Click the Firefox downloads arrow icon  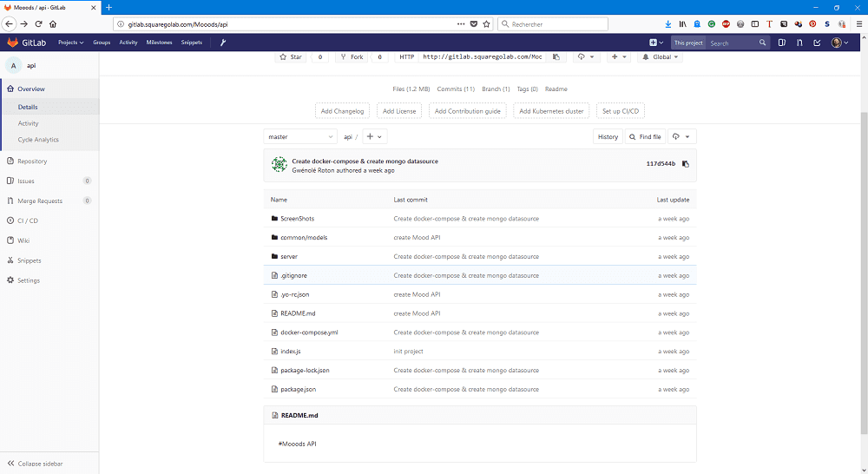tap(668, 24)
